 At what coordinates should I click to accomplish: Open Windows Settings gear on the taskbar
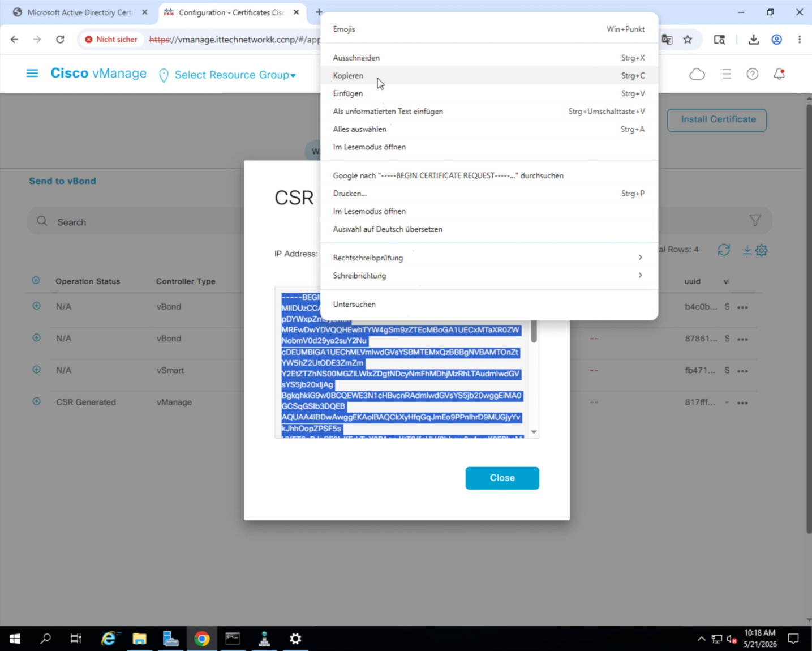click(x=295, y=639)
